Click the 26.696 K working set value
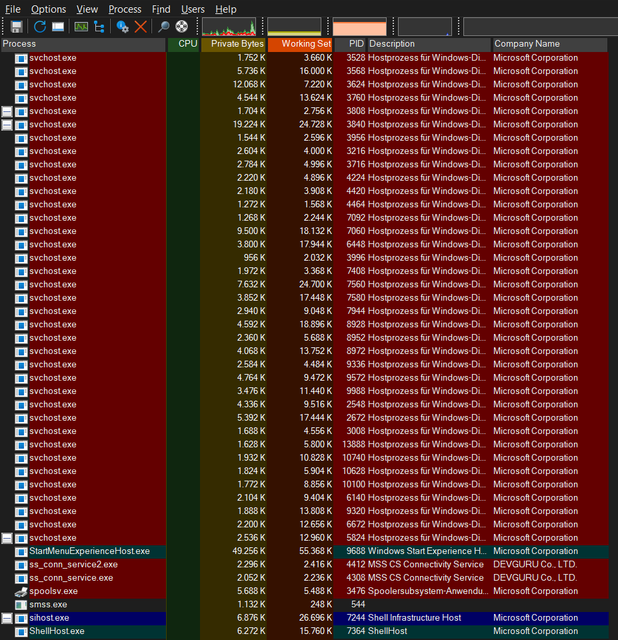This screenshot has height=640, width=618. [316, 618]
